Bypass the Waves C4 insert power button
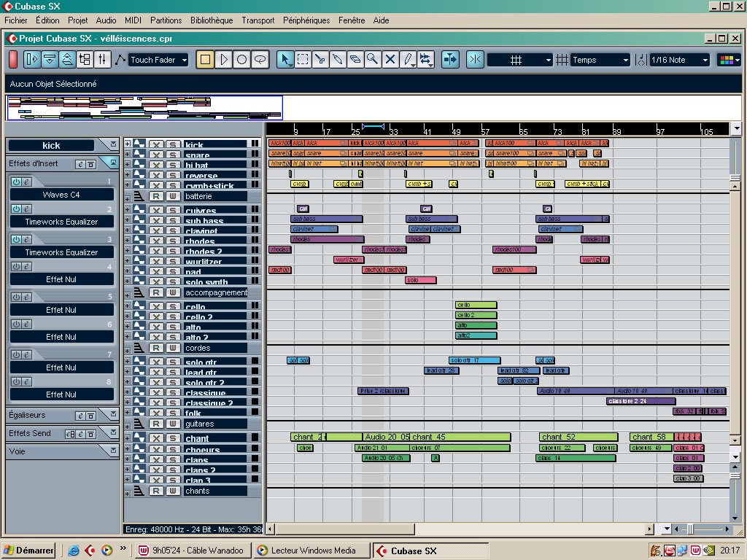 click(x=16, y=182)
